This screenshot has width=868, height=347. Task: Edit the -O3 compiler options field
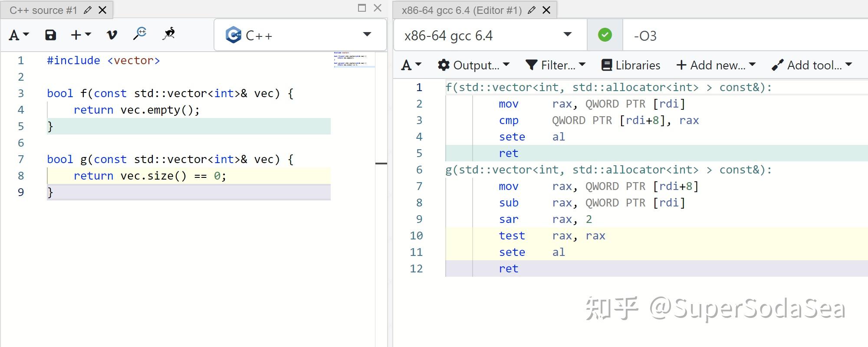coord(745,35)
